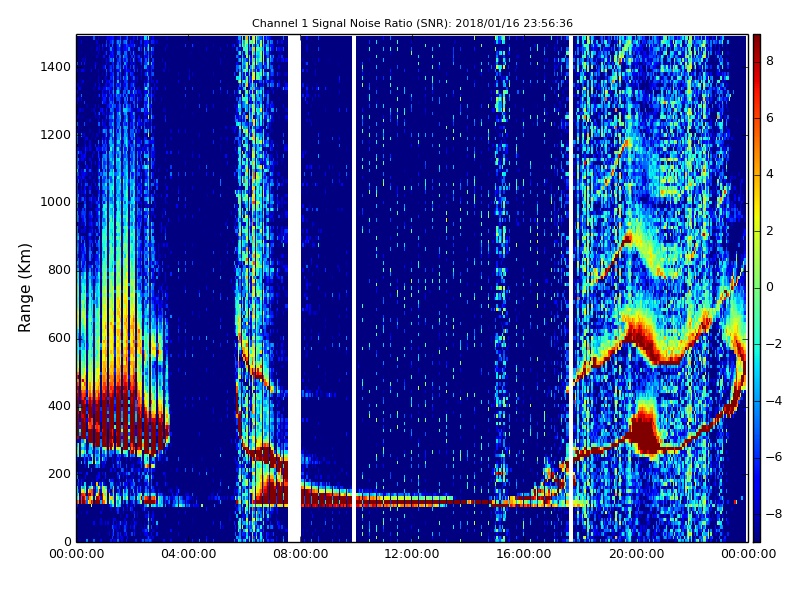Screen dimensions: 800x600
Task: Click the dark red top of the colorbar
Action: [757, 43]
